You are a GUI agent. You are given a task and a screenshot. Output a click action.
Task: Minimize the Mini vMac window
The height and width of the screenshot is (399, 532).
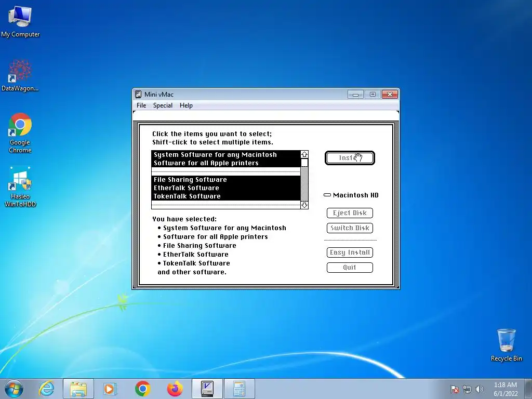click(x=355, y=95)
